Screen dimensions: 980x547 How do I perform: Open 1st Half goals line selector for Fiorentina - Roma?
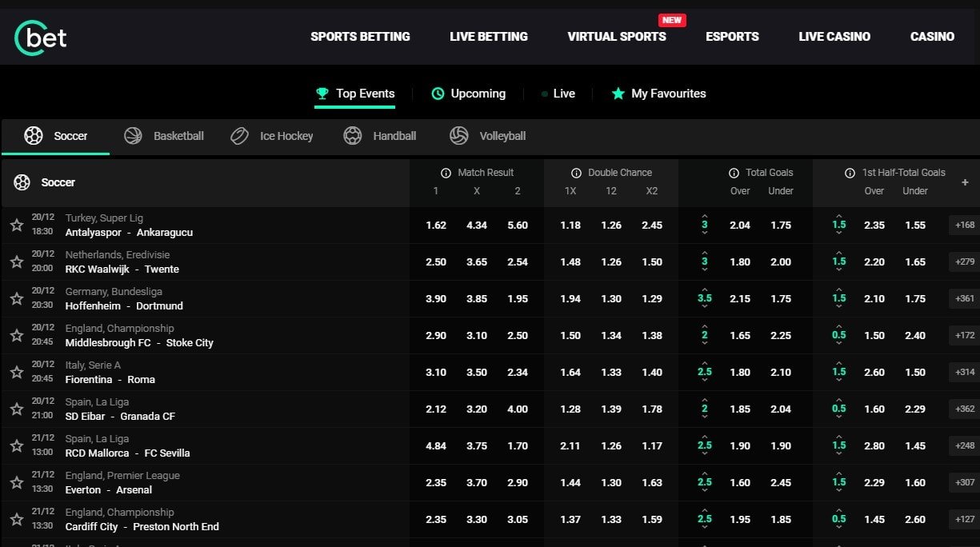click(x=839, y=373)
